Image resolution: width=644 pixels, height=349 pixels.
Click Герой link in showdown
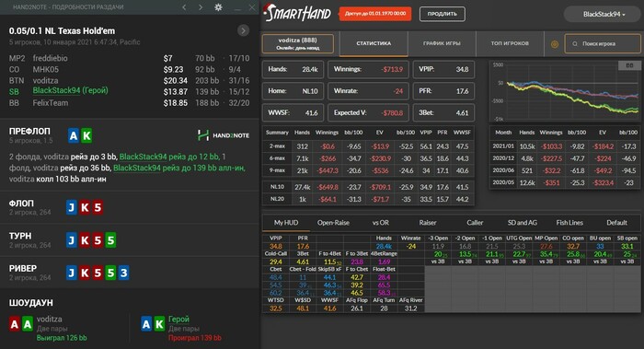[x=178, y=319]
